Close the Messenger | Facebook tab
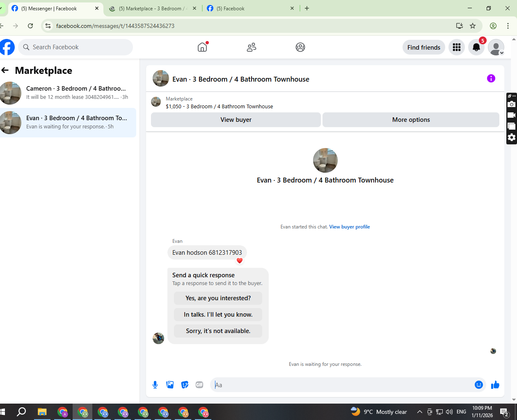This screenshot has width=517, height=420. point(97,8)
